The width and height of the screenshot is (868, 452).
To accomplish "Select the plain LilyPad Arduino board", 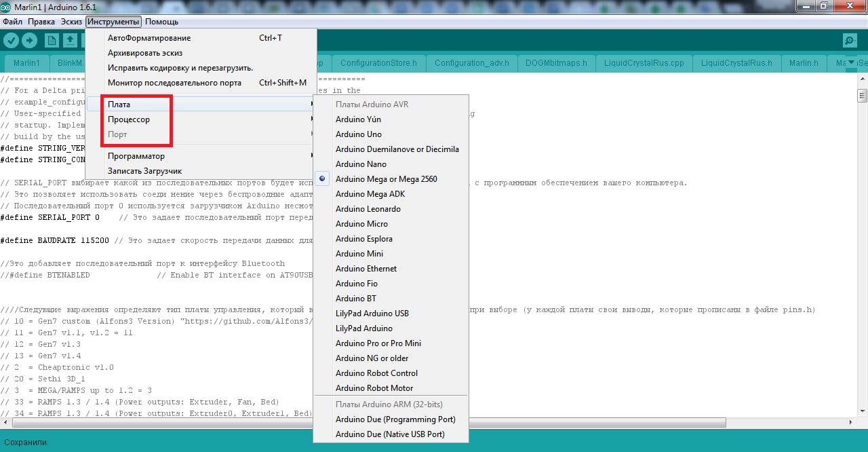I will click(x=391, y=328).
